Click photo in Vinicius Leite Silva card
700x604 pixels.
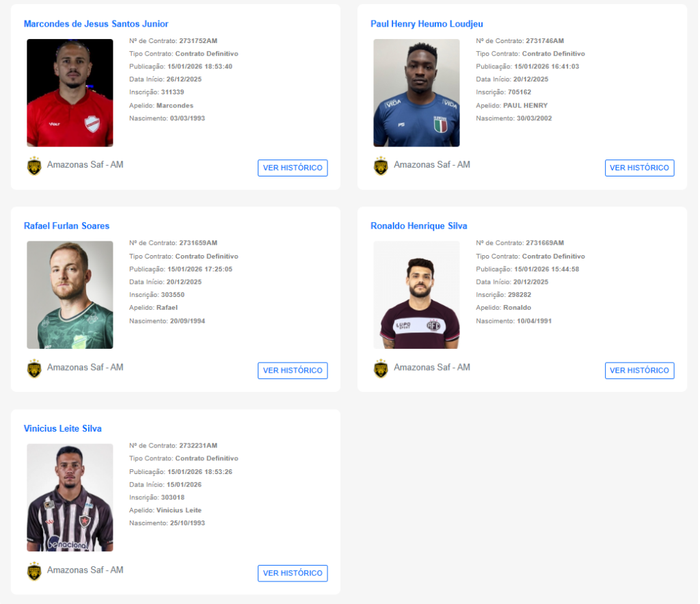pos(70,497)
